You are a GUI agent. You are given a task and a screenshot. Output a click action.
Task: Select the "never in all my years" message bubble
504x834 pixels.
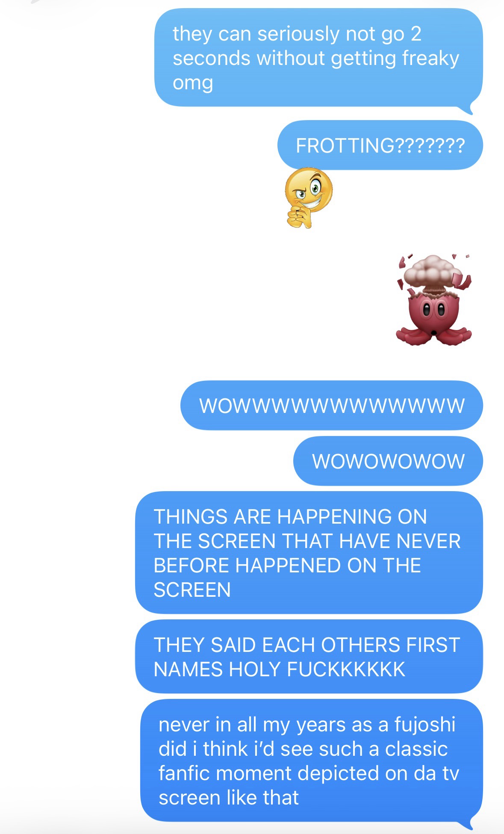point(312,760)
